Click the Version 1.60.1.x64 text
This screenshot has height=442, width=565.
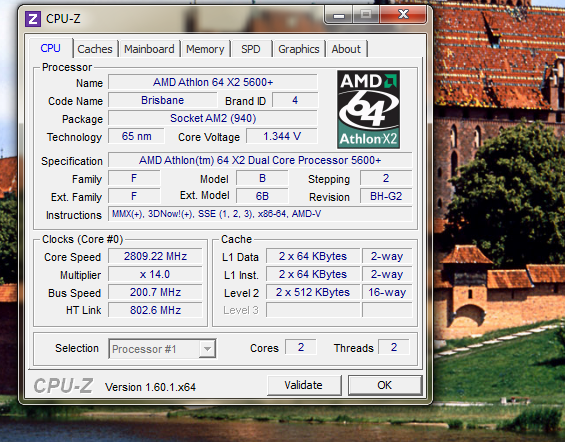pos(150,387)
